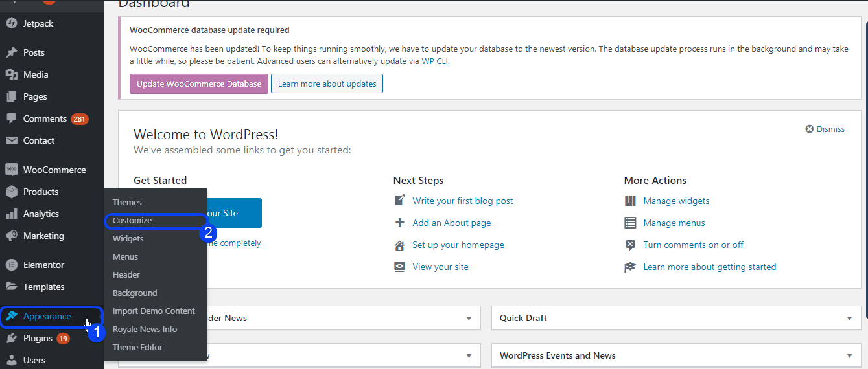Viewport: 868px width, 369px height.
Task: Click the Plugins plug icon
Action: pyautogui.click(x=11, y=338)
